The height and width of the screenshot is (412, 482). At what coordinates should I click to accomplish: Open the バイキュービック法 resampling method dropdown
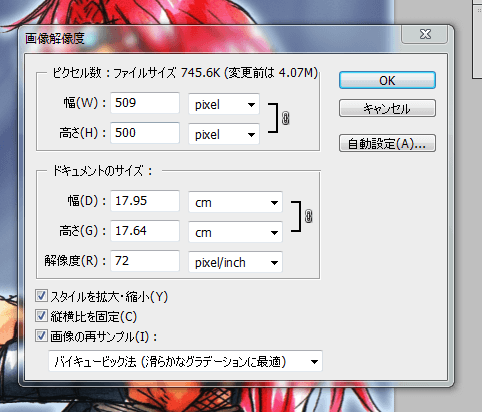click(185, 361)
